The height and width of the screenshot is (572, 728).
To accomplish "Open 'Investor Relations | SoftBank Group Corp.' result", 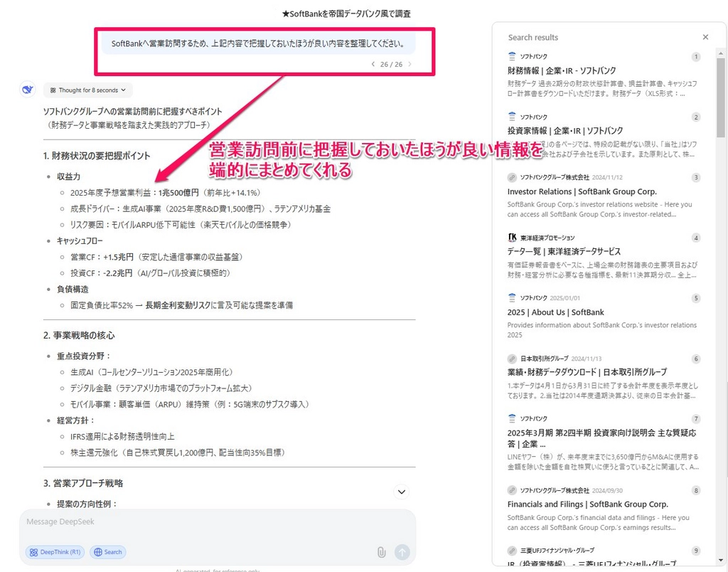I will pos(582,191).
